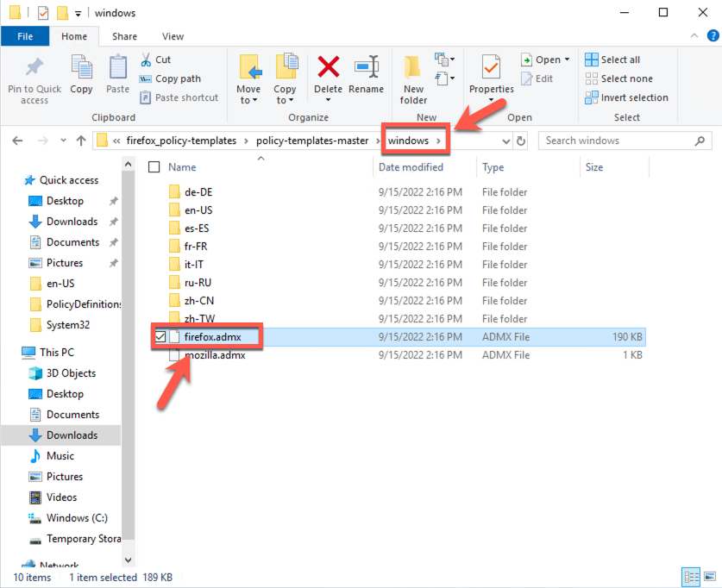Viewport: 722px width, 588px height.
Task: Uncheck the firefox.admx checkbox
Action: click(x=160, y=337)
